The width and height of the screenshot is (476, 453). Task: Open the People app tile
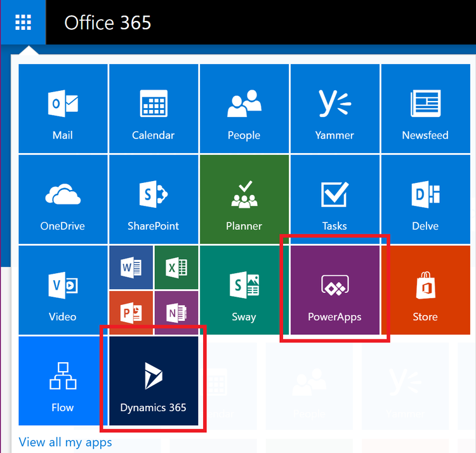pyautogui.click(x=244, y=109)
